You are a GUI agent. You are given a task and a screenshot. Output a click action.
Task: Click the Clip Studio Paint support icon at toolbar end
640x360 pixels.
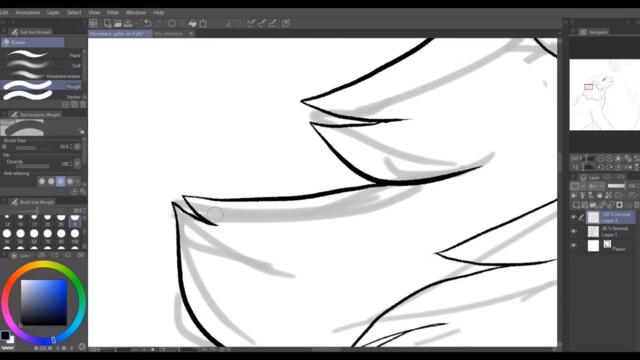[286, 23]
